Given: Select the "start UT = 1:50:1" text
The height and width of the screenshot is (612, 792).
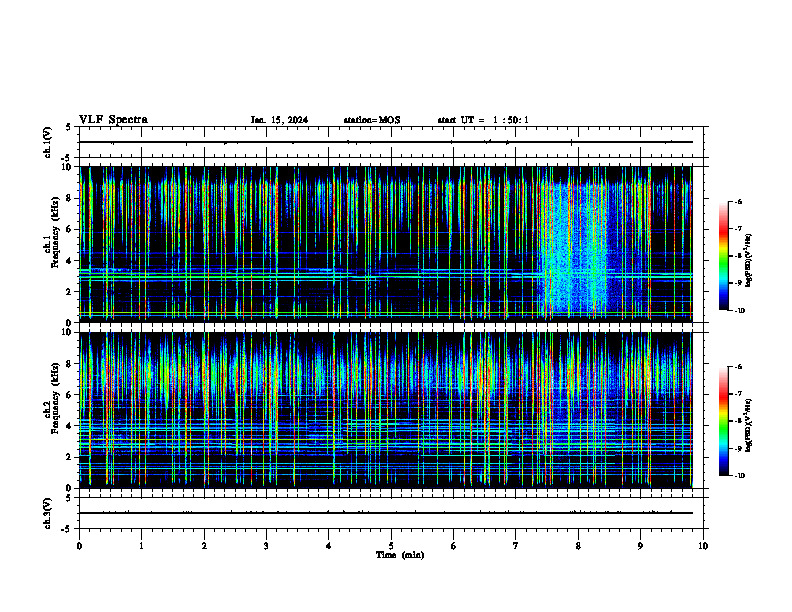Looking at the screenshot, I should click(x=483, y=120).
